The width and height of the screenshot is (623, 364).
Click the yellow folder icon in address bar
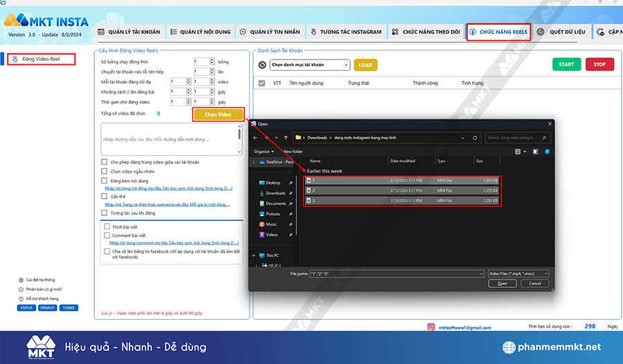click(x=298, y=138)
